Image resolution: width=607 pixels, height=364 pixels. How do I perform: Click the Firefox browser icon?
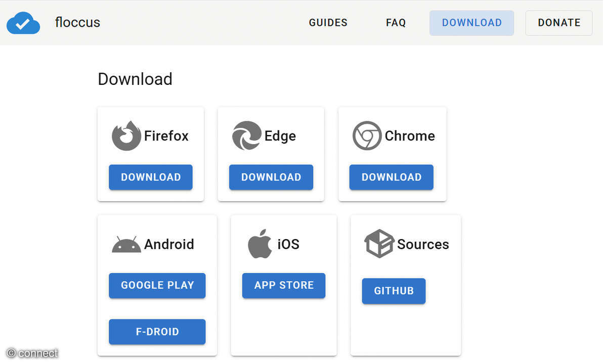coord(126,135)
